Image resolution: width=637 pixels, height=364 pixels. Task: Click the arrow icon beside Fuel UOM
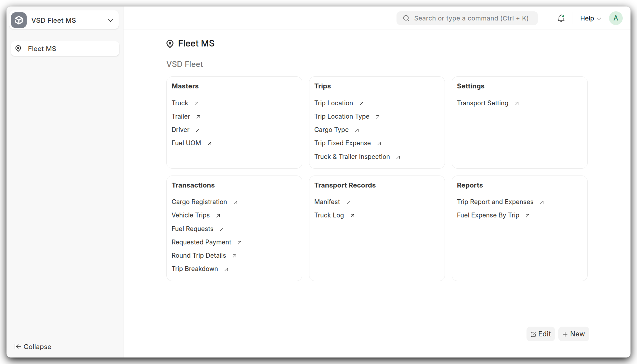point(209,144)
